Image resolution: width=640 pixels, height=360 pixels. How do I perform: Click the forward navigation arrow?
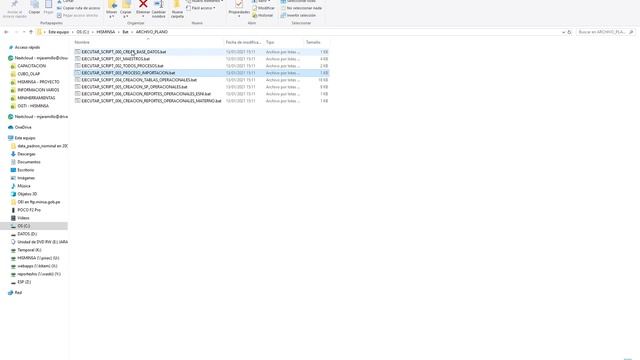pos(16,32)
